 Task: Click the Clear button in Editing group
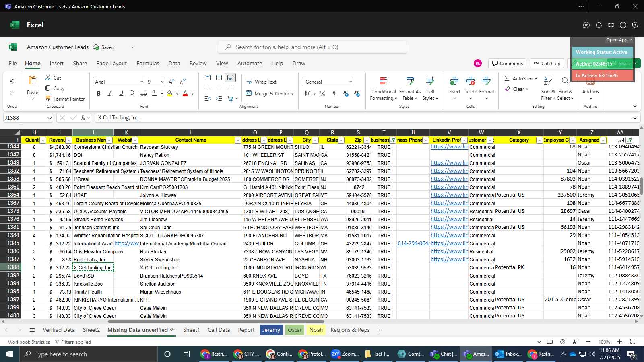[x=516, y=89]
